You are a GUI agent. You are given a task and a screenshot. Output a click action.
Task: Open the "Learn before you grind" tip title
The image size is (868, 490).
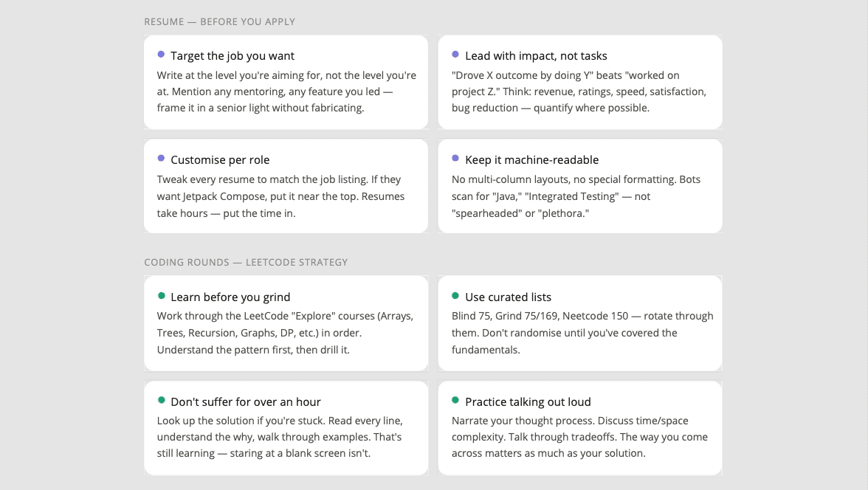[230, 297]
